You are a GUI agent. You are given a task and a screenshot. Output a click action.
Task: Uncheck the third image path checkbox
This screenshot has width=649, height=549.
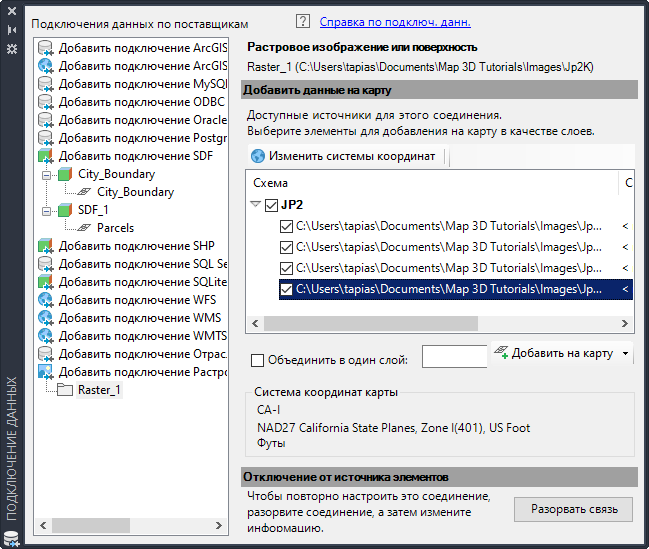pos(286,269)
